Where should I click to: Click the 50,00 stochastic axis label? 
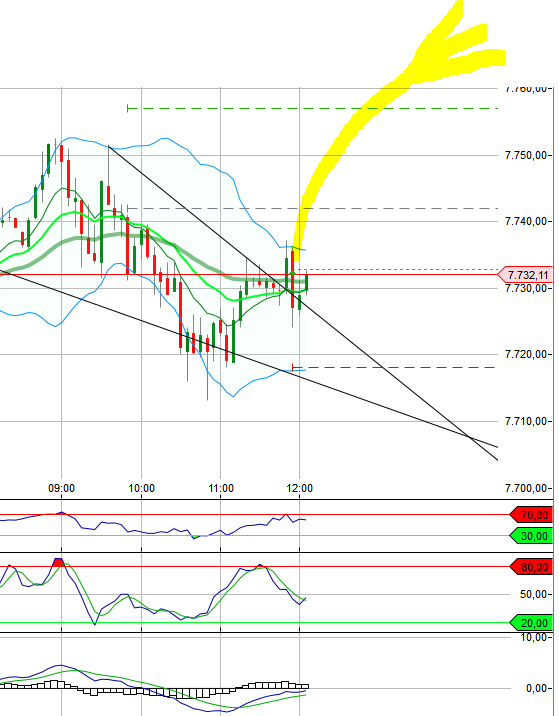coord(533,594)
